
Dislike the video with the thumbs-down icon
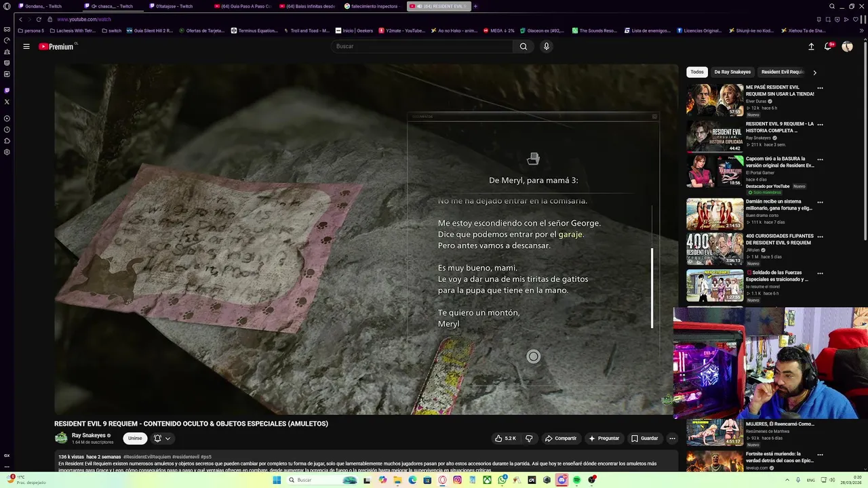click(x=530, y=439)
